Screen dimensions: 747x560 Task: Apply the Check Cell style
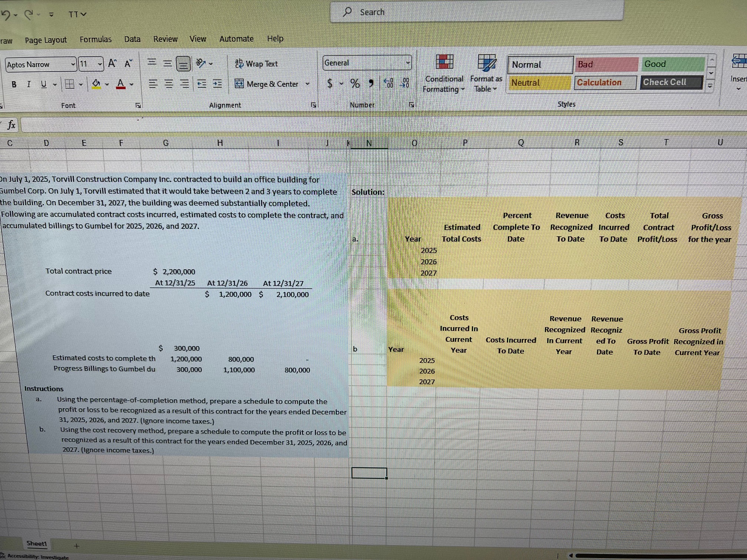(671, 82)
